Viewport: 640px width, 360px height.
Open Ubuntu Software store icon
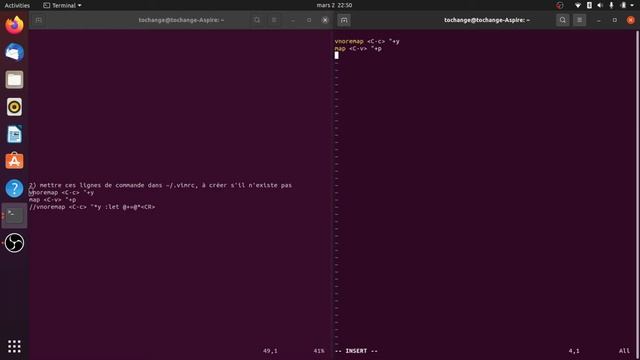pyautogui.click(x=14, y=161)
